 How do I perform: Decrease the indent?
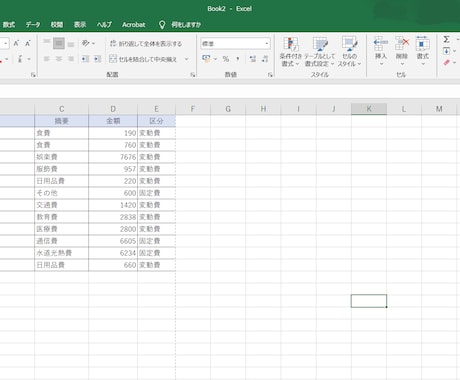click(x=85, y=59)
